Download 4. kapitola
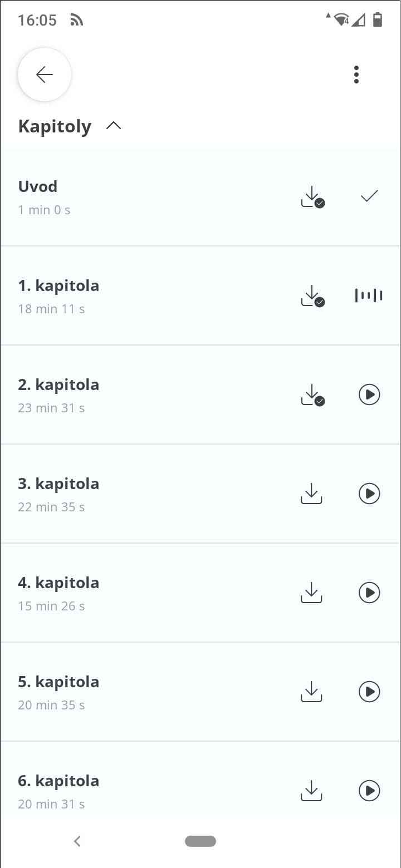Viewport: 401px width, 868px height. coord(312,593)
